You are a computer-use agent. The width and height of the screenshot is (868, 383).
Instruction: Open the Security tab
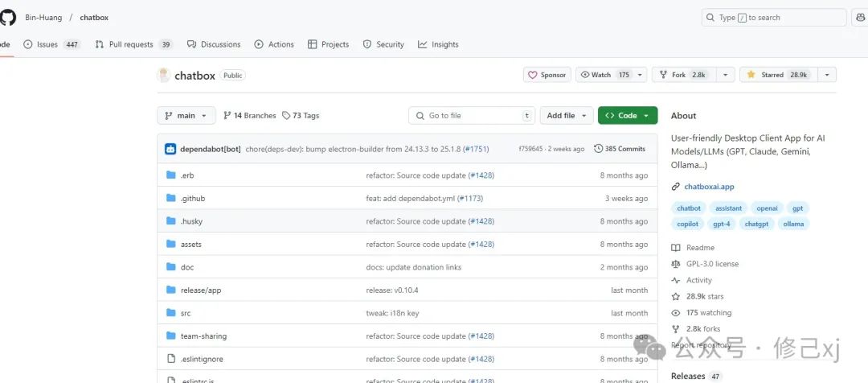tap(383, 44)
